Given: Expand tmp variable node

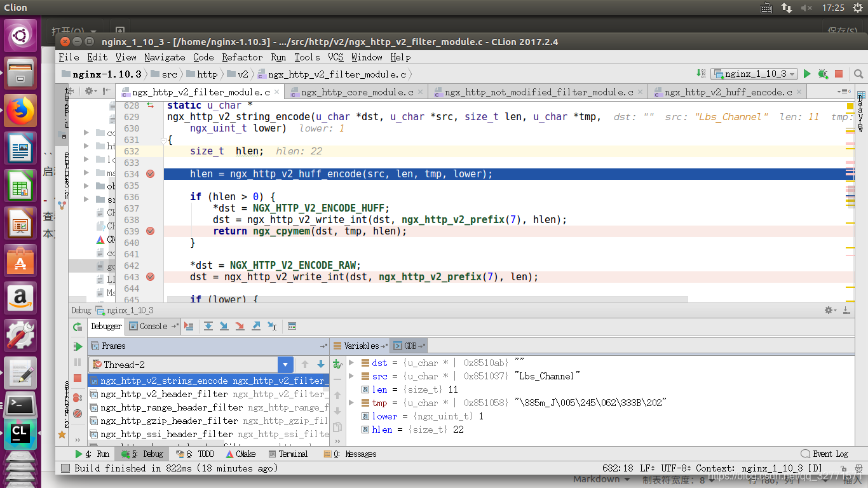Looking at the screenshot, I should tap(352, 403).
